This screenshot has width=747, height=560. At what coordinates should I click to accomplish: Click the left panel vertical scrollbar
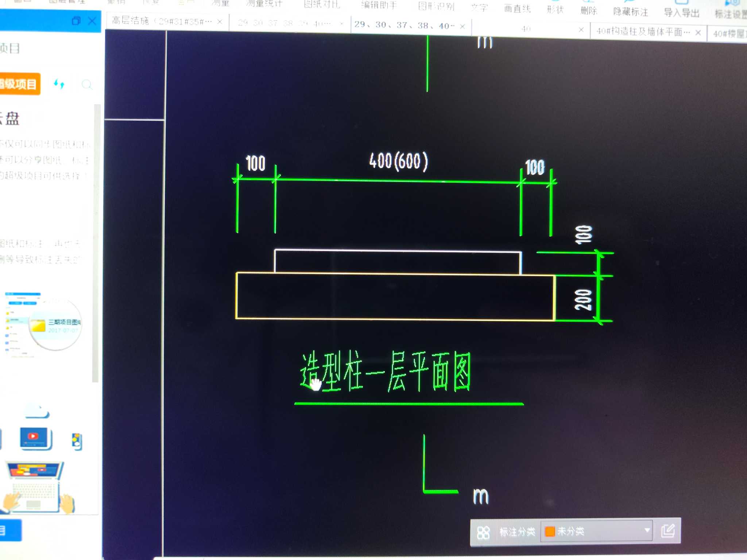pos(96,243)
